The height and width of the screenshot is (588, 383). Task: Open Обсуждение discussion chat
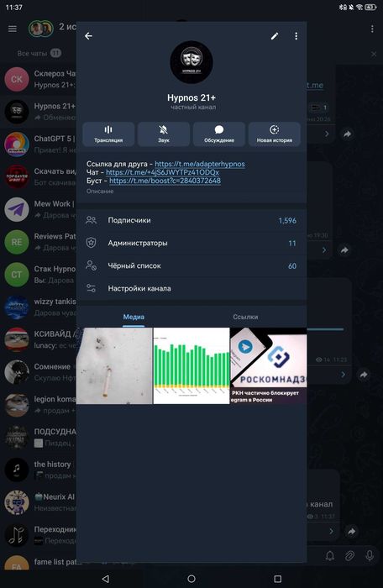(219, 134)
